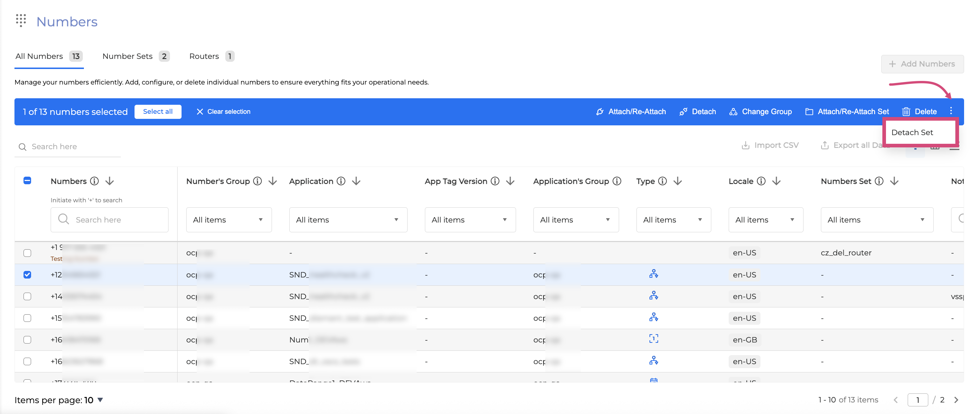
Task: Expand the Number's Group filter dropdown
Action: click(x=229, y=220)
